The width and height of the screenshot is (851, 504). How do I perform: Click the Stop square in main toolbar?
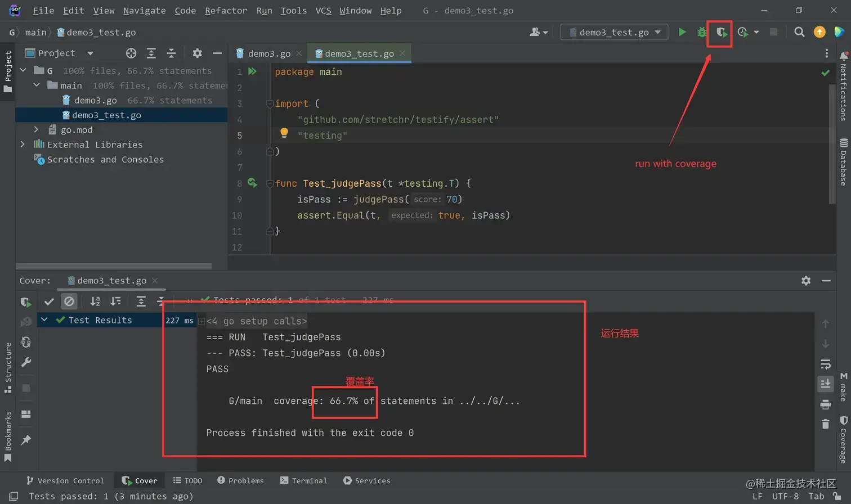click(x=773, y=32)
